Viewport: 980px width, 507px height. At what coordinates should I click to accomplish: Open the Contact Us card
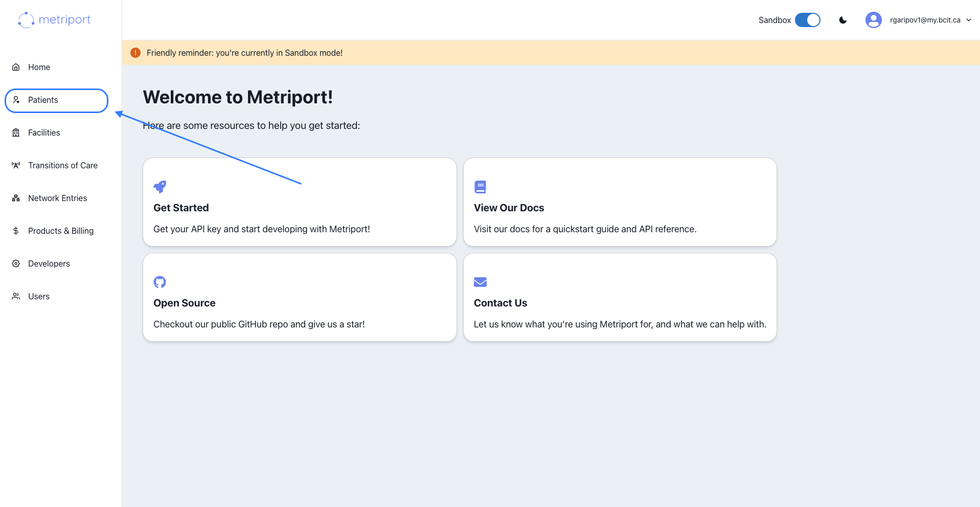point(620,297)
